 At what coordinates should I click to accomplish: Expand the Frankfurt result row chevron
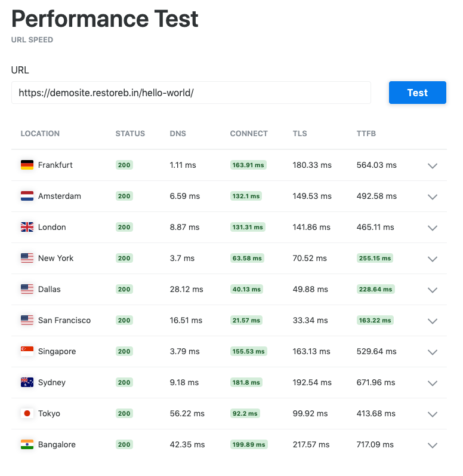[x=433, y=165]
